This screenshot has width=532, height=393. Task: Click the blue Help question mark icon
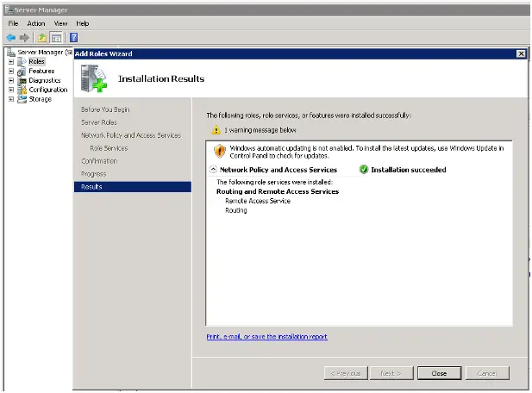[x=73, y=38]
